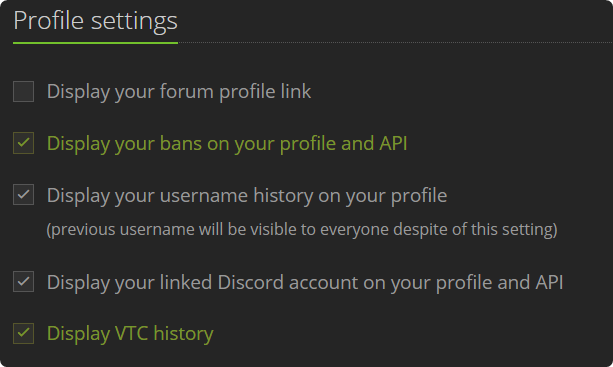
Task: Click the word 'Discord' in the account option
Action: [x=251, y=282]
